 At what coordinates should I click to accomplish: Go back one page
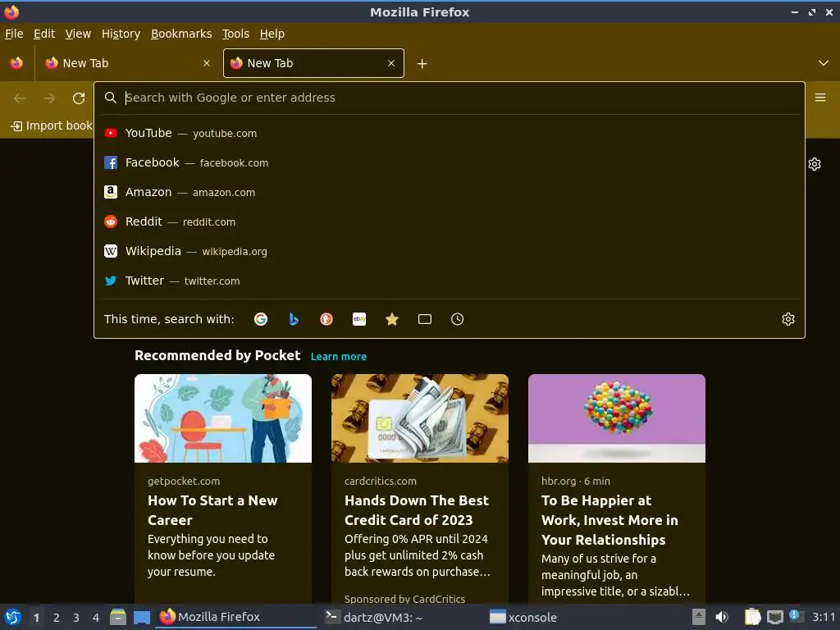[x=20, y=98]
